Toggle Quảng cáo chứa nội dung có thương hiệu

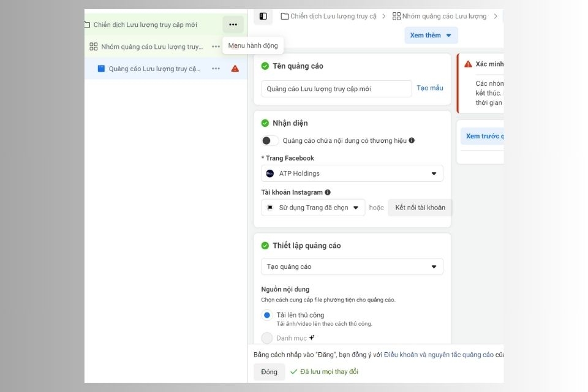click(x=270, y=141)
